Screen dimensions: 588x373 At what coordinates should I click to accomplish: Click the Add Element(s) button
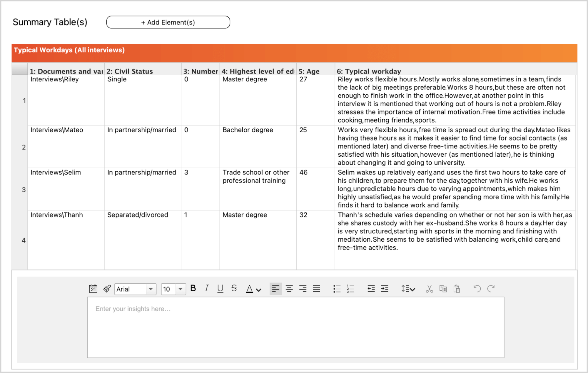click(x=168, y=22)
